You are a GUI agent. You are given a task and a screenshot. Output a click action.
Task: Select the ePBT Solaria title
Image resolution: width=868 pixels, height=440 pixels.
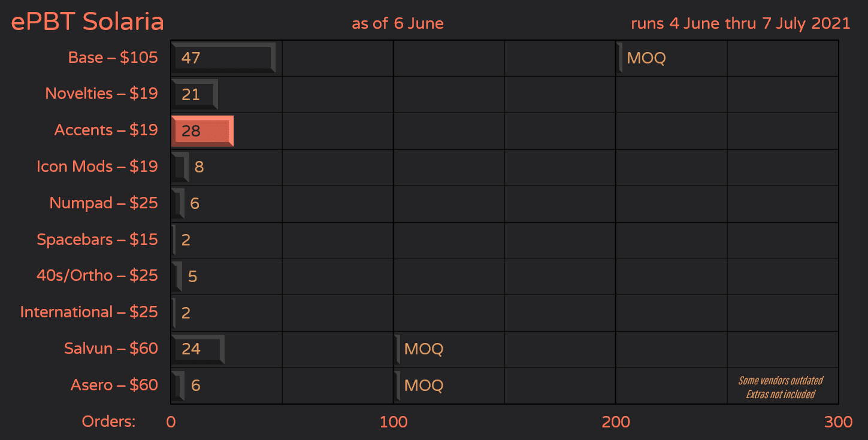pos(87,22)
